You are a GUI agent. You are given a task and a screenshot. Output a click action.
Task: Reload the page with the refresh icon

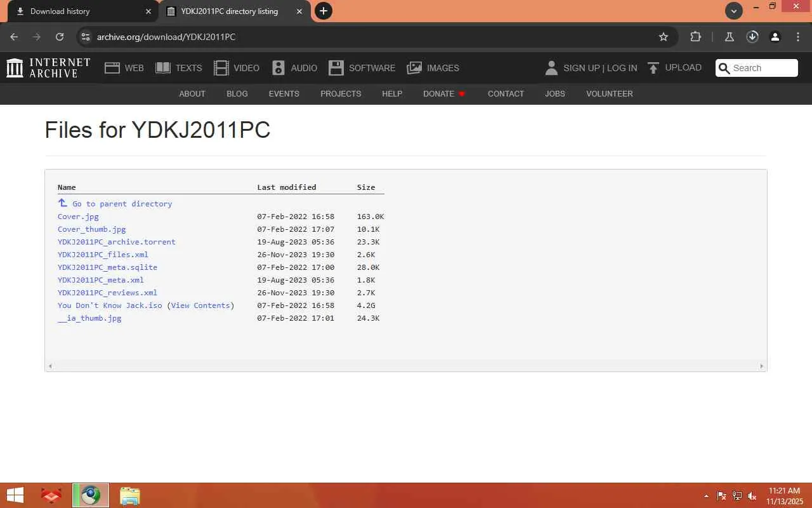(x=60, y=37)
